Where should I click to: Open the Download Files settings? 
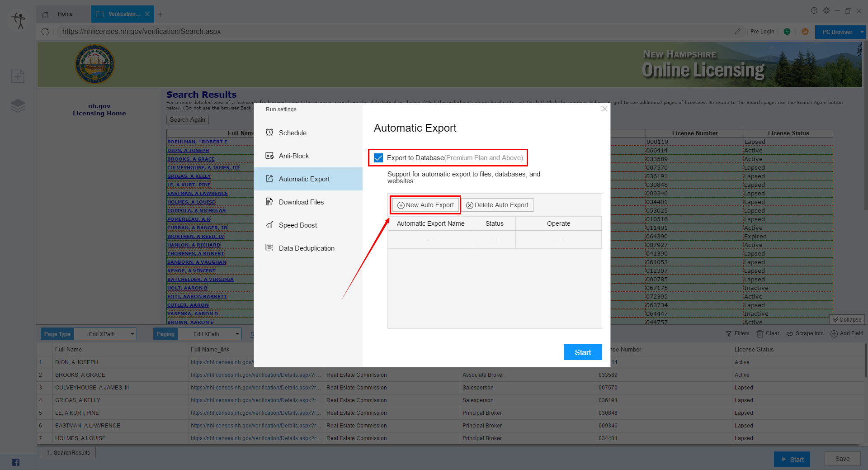tap(301, 202)
